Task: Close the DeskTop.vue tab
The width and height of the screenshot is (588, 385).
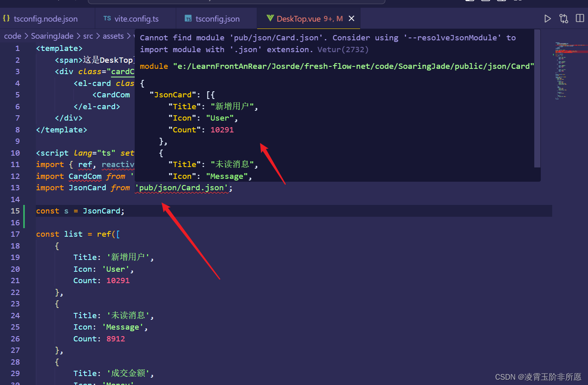Action: (352, 19)
